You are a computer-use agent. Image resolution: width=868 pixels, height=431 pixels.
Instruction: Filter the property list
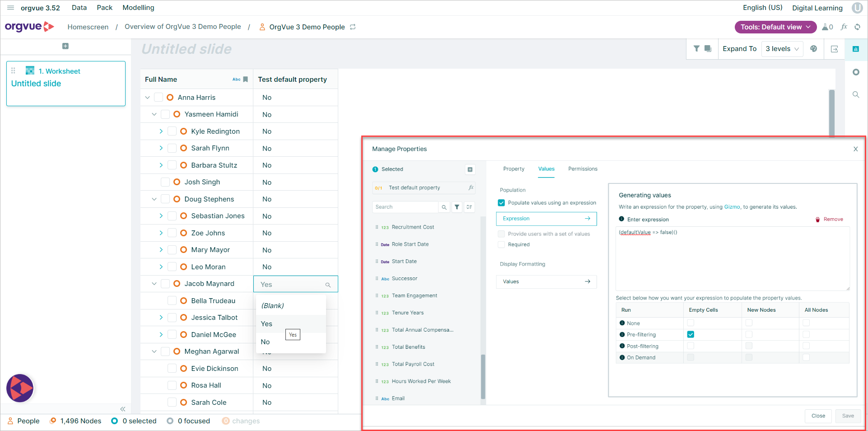click(457, 207)
